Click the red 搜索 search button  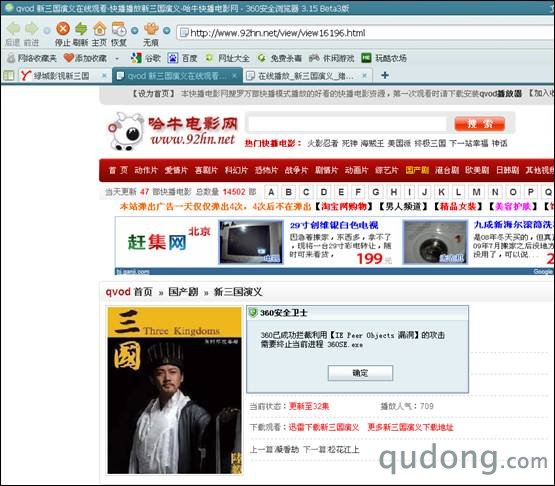point(480,124)
